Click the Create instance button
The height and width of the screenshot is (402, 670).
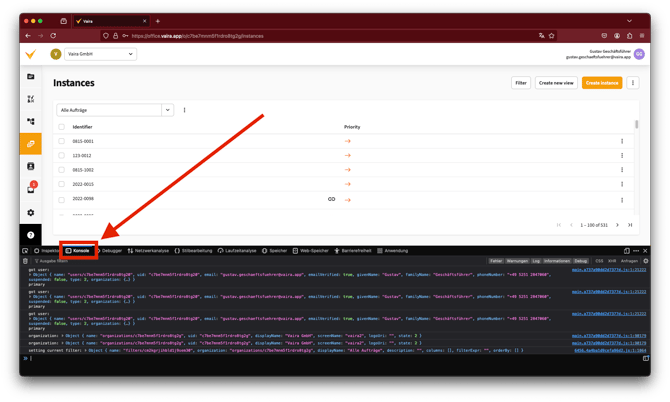tap(602, 83)
